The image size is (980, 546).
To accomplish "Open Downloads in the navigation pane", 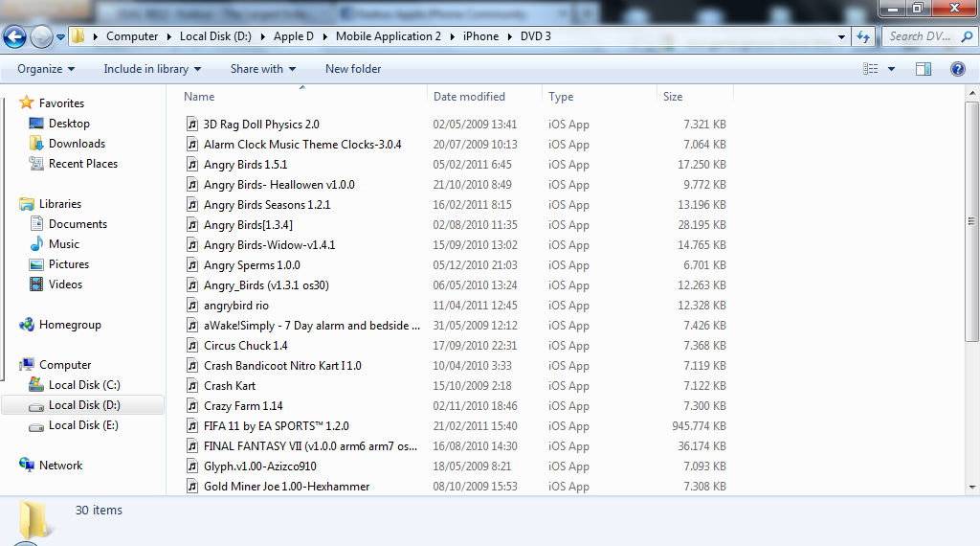I will [77, 144].
